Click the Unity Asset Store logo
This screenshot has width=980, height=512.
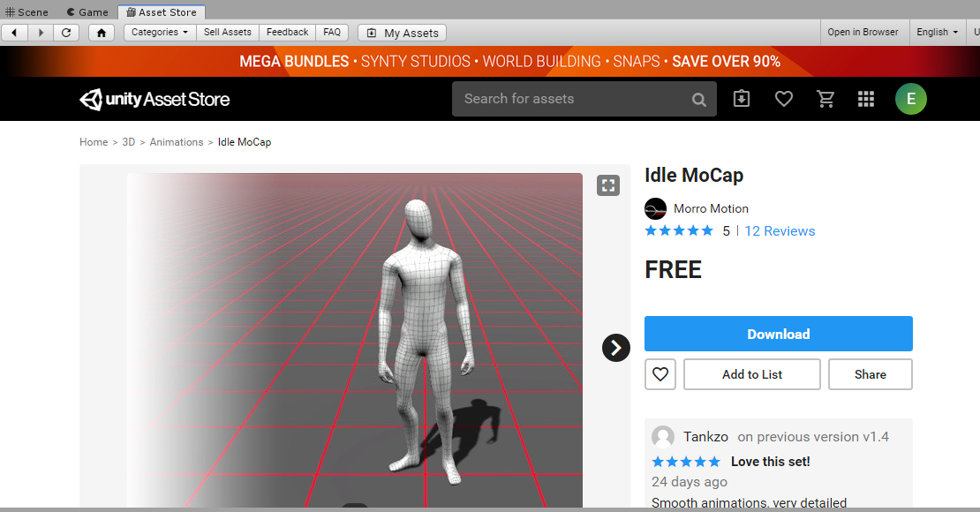click(x=155, y=99)
